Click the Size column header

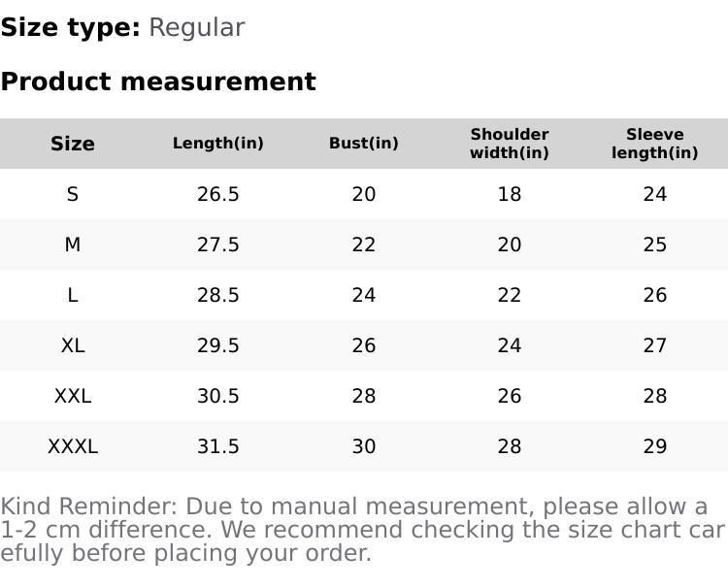73,144
